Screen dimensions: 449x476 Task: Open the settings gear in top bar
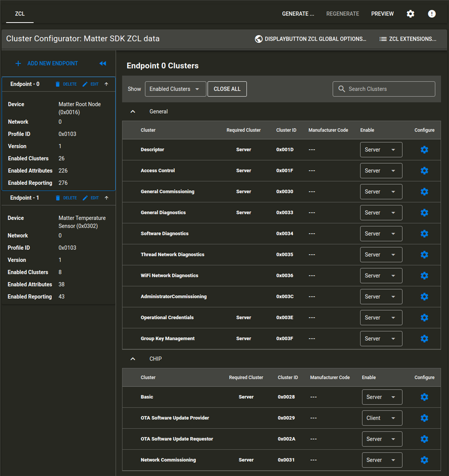[x=410, y=13]
